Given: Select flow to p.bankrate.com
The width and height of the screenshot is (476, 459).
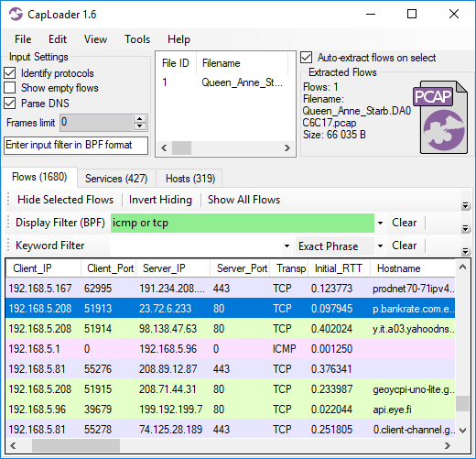Looking at the screenshot, I should pyautogui.click(x=231, y=309).
